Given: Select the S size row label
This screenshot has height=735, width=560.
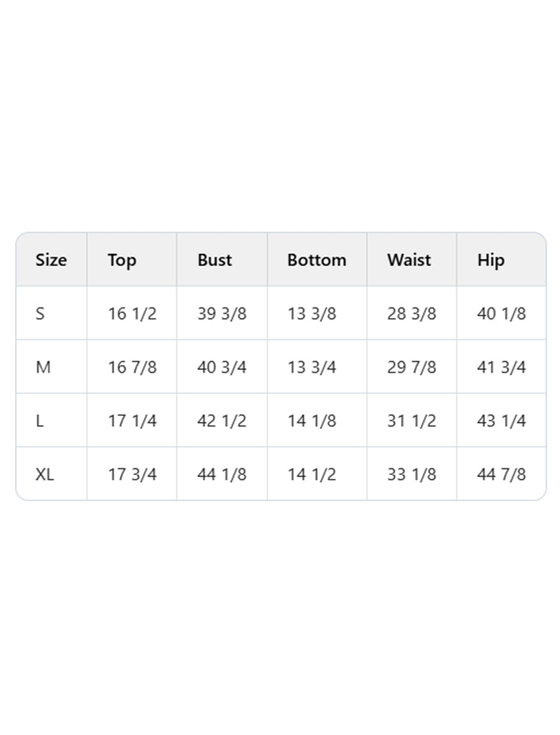Looking at the screenshot, I should tap(40, 314).
